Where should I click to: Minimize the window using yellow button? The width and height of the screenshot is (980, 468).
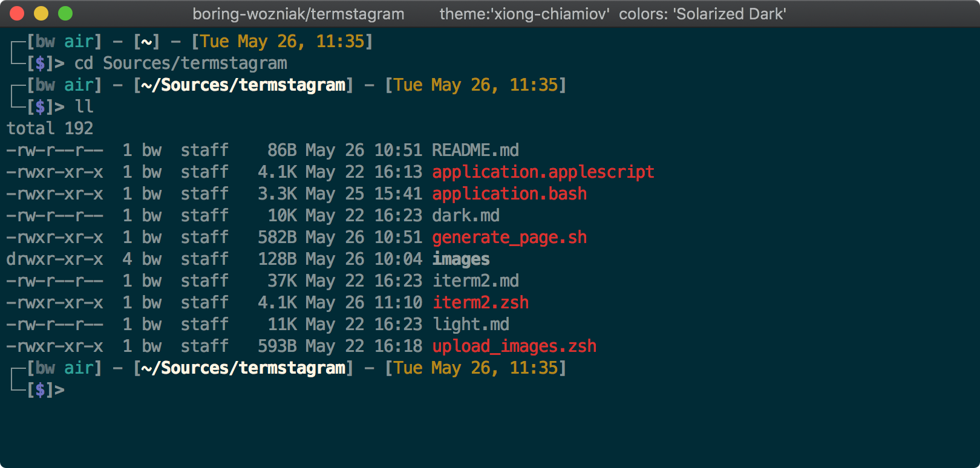[41, 13]
